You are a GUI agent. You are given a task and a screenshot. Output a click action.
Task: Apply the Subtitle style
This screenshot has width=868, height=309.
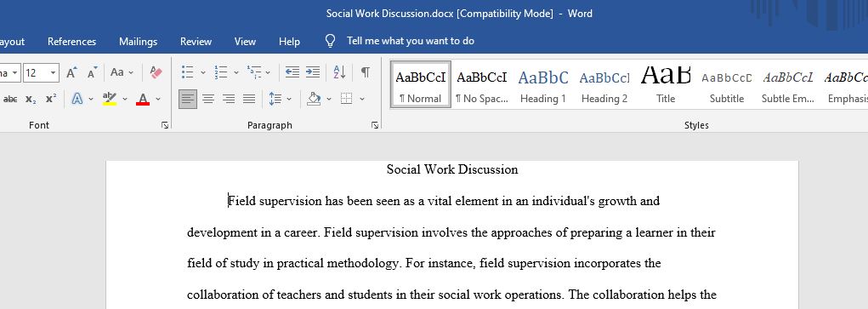[x=727, y=84]
